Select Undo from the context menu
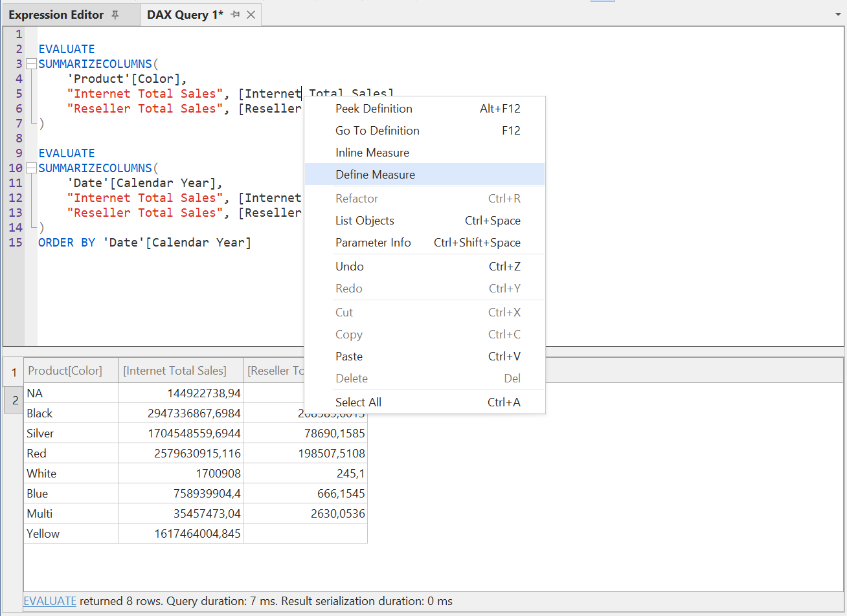Image resolution: width=847 pixels, height=616 pixels. click(349, 266)
